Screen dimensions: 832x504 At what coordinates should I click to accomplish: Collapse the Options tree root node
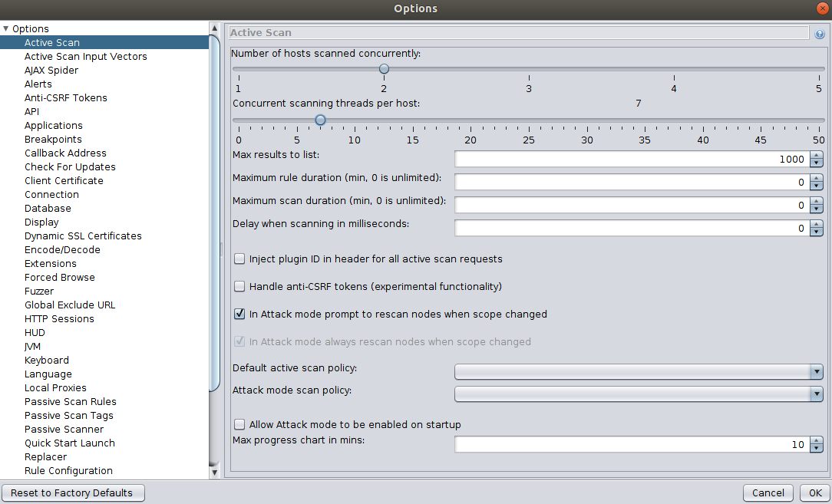6,29
